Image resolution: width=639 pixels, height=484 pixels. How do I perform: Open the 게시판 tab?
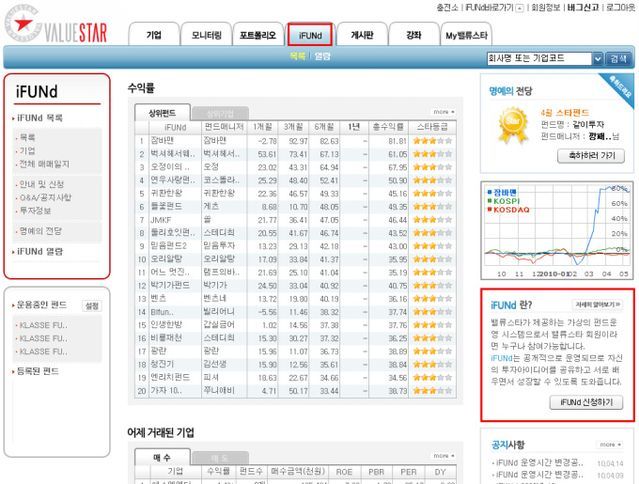pos(362,35)
